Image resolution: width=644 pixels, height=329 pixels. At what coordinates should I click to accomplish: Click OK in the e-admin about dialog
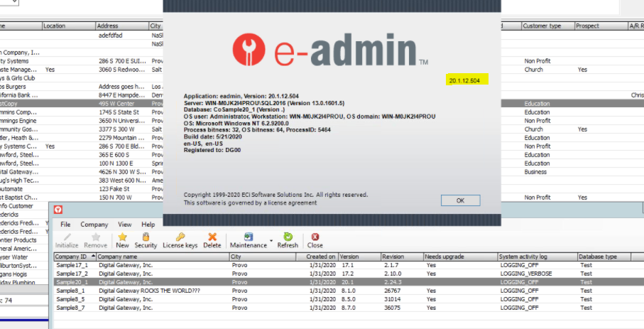point(460,200)
